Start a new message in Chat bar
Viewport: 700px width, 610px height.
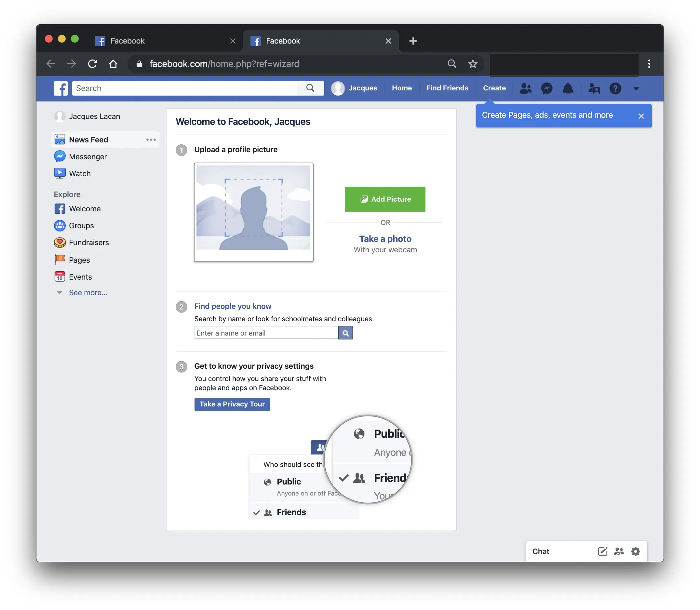(603, 551)
